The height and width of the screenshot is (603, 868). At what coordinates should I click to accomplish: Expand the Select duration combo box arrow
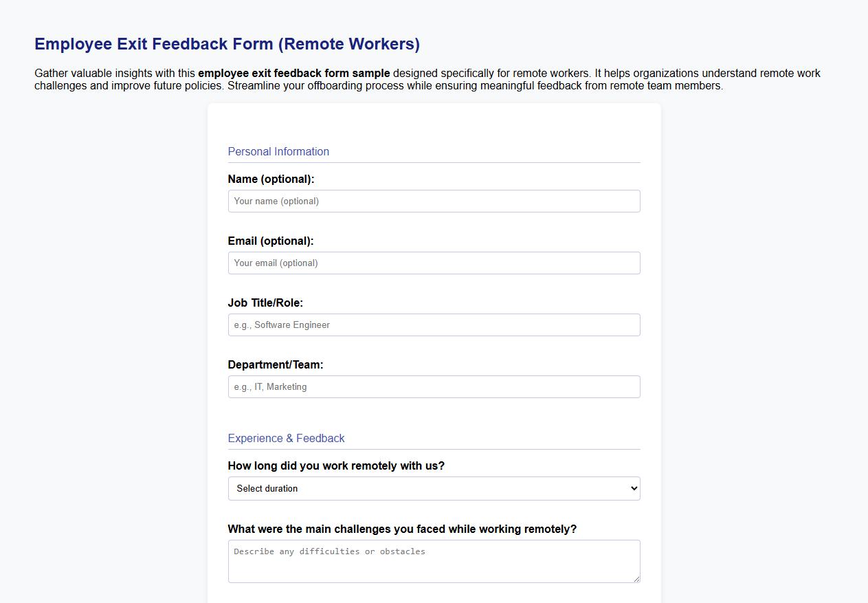tap(632, 488)
